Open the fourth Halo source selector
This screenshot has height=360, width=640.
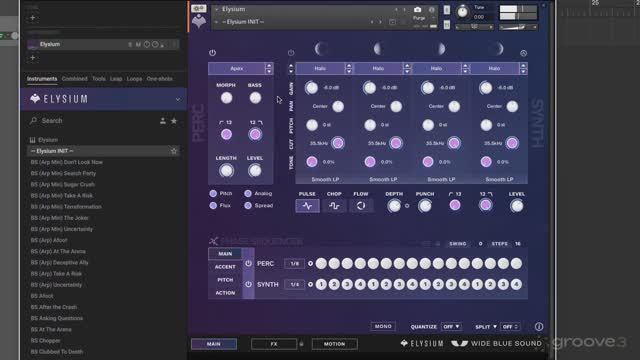point(494,69)
